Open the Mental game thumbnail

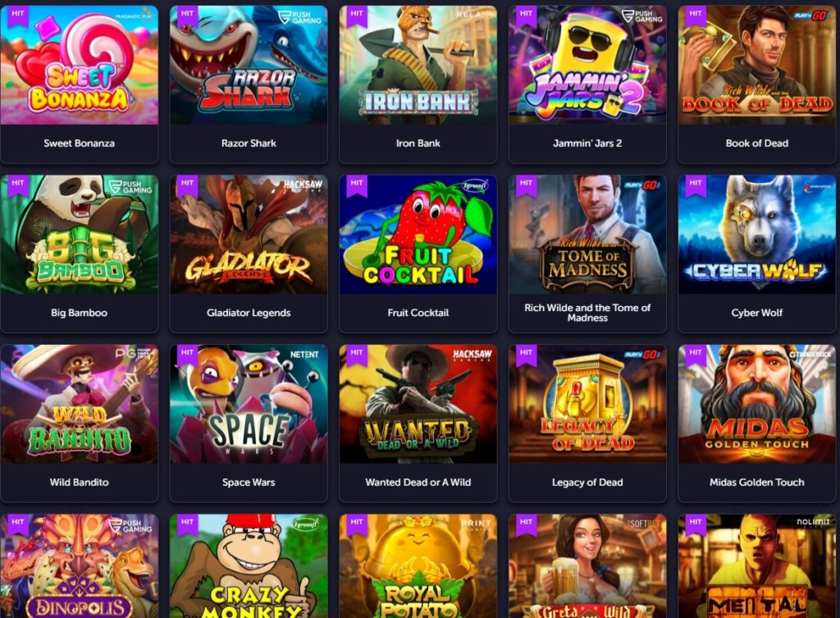click(x=756, y=565)
